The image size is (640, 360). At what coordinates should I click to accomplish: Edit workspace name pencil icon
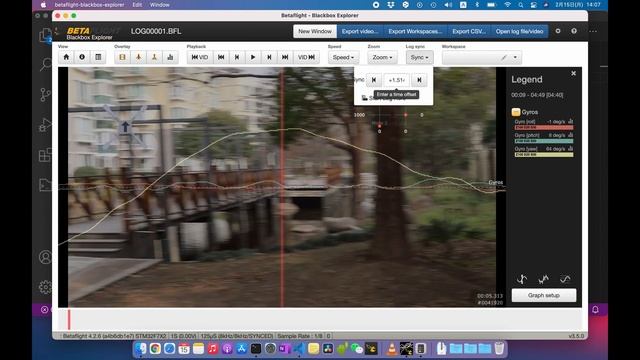click(504, 58)
